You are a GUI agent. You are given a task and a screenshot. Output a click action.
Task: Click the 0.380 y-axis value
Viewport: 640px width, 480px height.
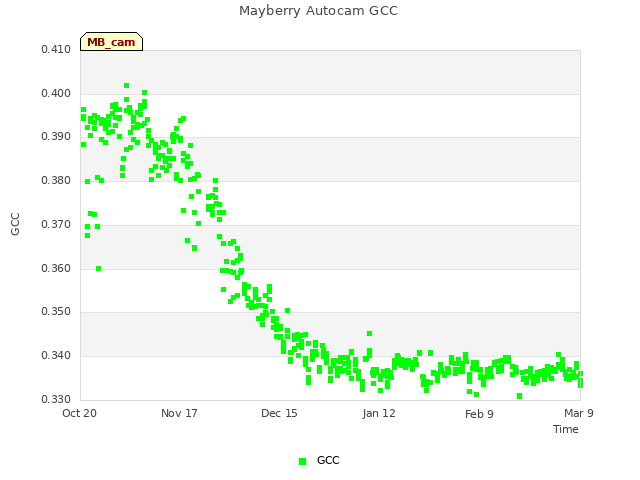pos(56,180)
